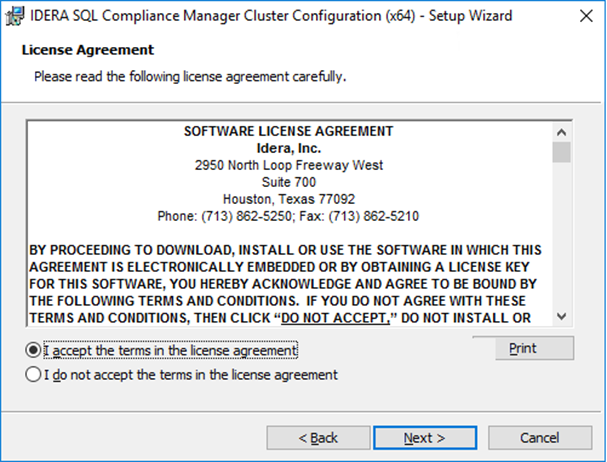The width and height of the screenshot is (607, 462).
Task: Click the "Please read the following" instruction text
Action: (190, 76)
